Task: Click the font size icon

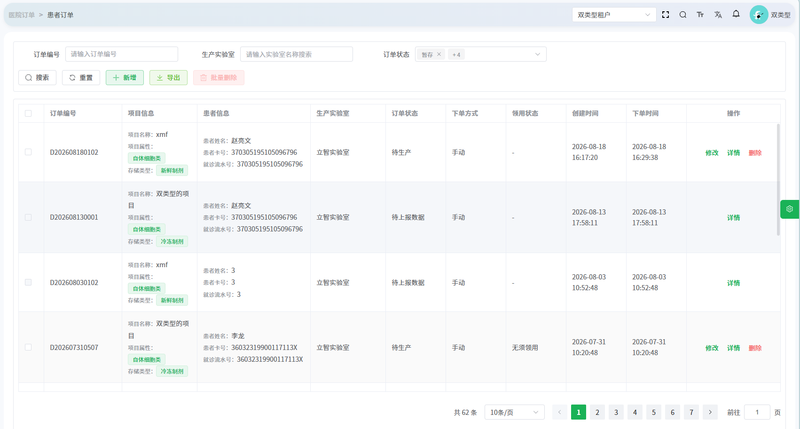Action: 700,15
